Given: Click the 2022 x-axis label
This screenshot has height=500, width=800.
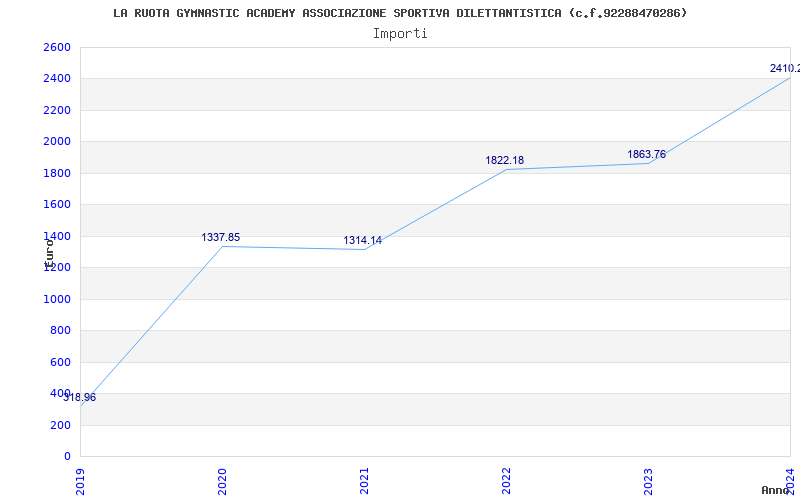Looking at the screenshot, I should [506, 481].
